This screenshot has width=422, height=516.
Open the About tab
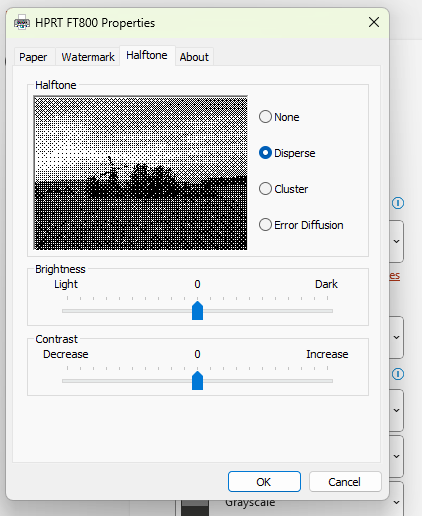click(194, 57)
